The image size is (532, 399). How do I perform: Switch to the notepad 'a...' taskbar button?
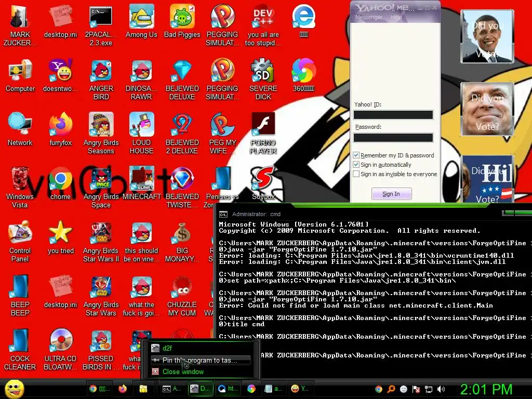click(273, 389)
